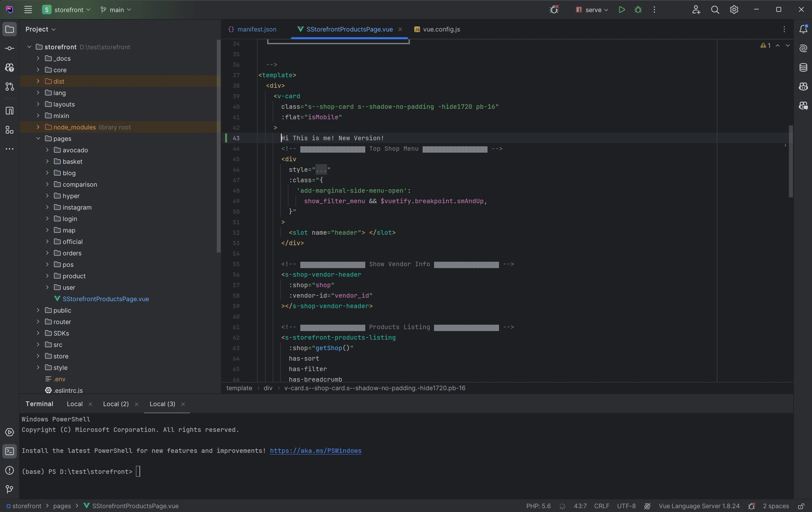Open the Git tool window icon
Viewport: 812px width, 512px height.
pos(10,489)
